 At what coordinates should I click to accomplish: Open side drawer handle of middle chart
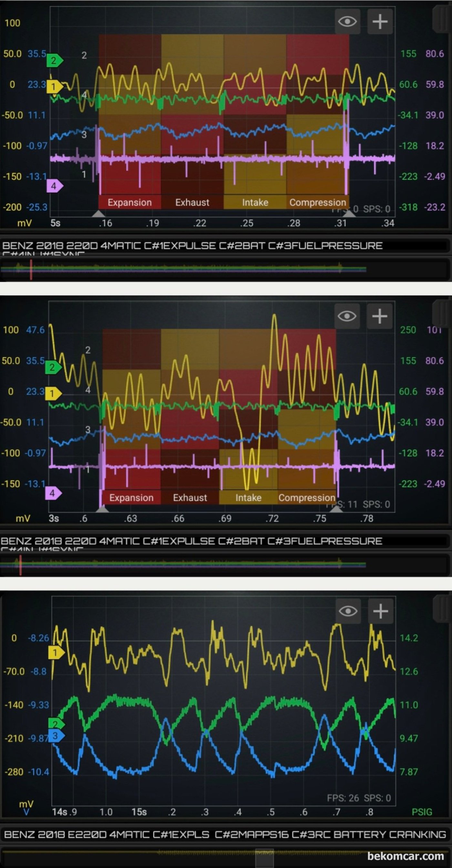pos(442,314)
